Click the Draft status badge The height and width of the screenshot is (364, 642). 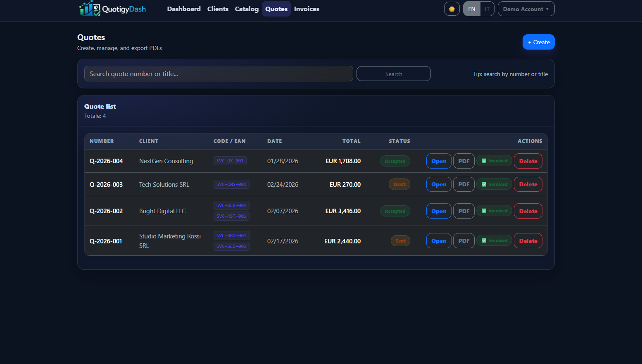click(399, 184)
